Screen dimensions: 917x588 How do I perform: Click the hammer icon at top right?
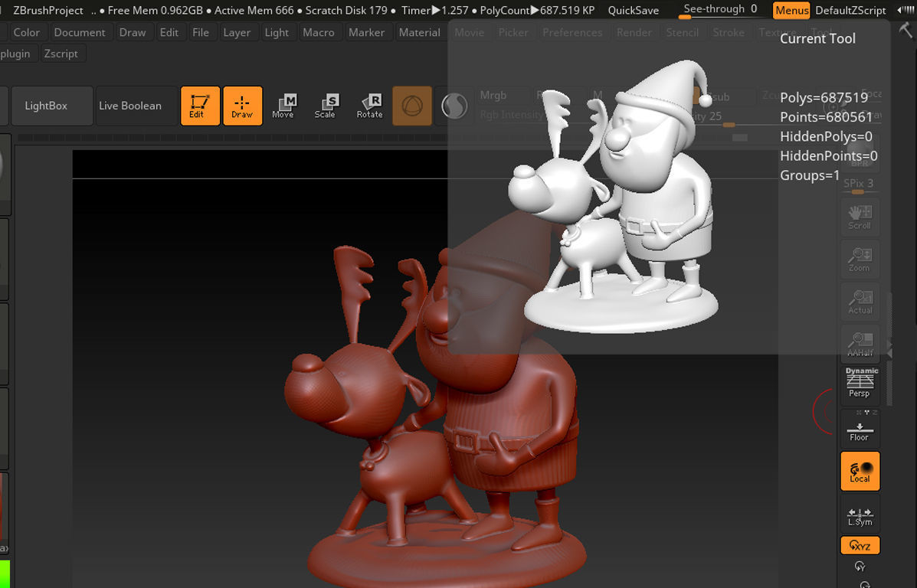pos(906,29)
